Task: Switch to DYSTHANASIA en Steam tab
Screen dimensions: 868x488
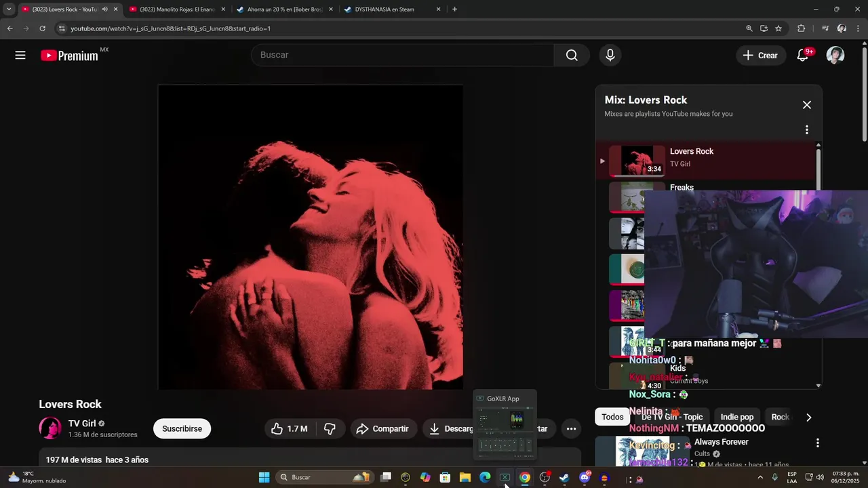Action: (x=392, y=9)
